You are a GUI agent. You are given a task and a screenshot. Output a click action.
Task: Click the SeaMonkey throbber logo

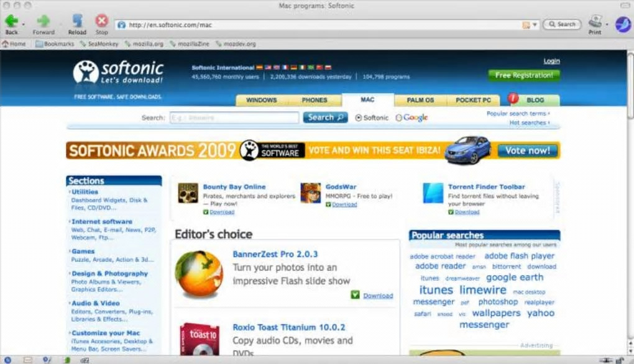click(x=623, y=25)
